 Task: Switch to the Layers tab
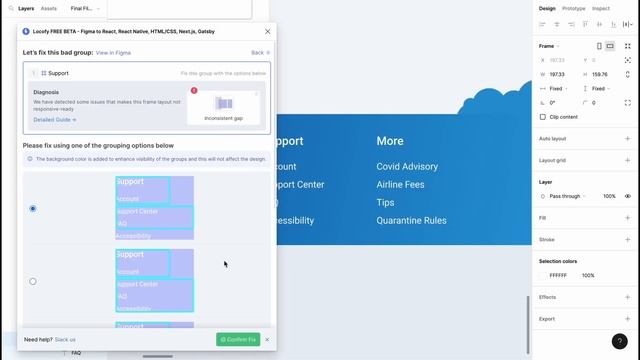[26, 8]
